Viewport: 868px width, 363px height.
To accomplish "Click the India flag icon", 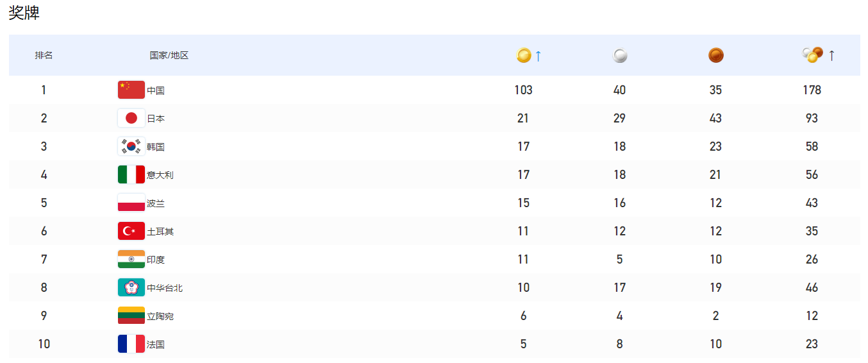I will (x=131, y=259).
